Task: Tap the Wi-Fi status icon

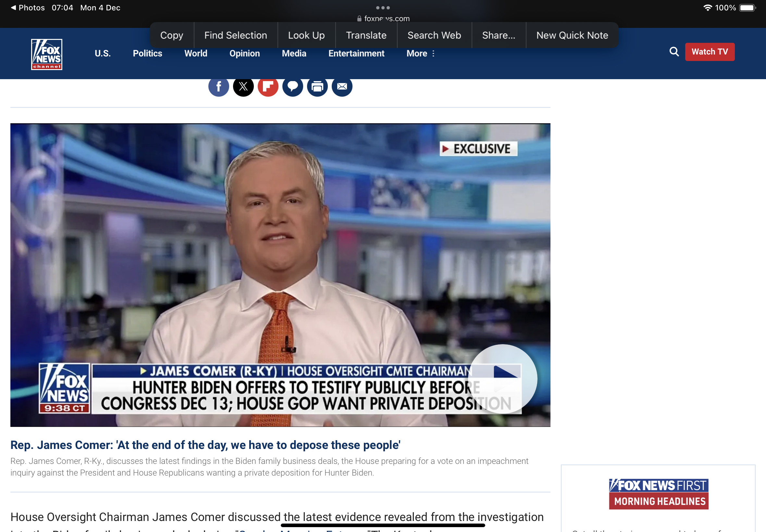Action: coord(708,8)
